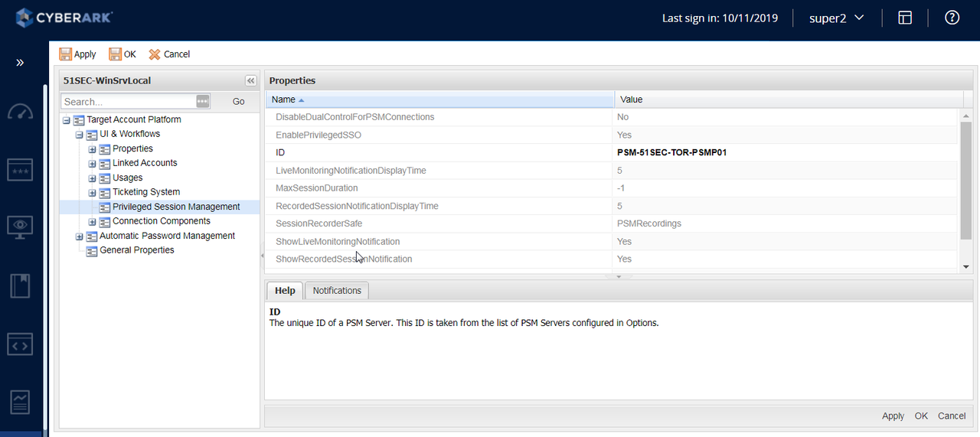Expand the left navigation sidebar chevrons
Viewport: 980px width, 437px height.
pyautogui.click(x=21, y=62)
